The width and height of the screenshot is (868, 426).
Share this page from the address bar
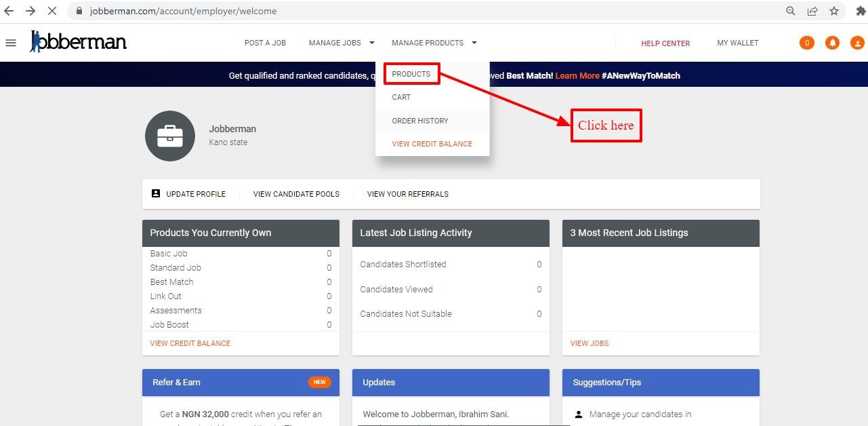812,11
